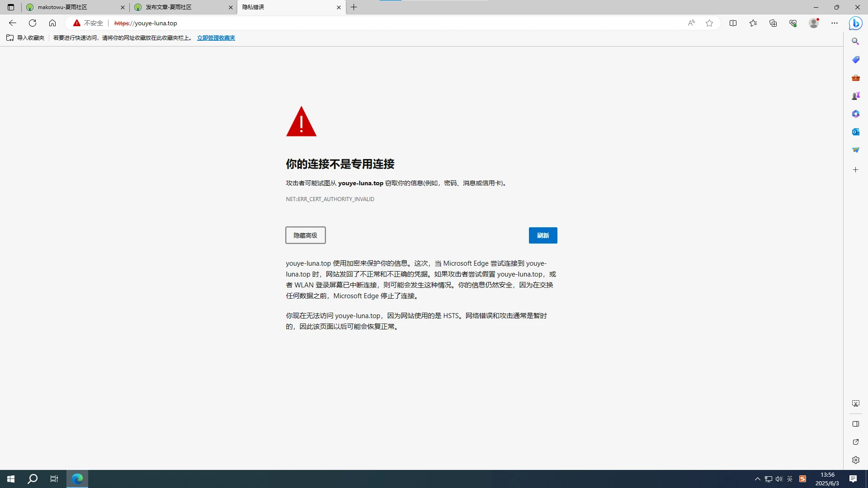Screen dimensions: 868x488
Task: Click the 隐藏高级 button
Action: tap(306, 235)
